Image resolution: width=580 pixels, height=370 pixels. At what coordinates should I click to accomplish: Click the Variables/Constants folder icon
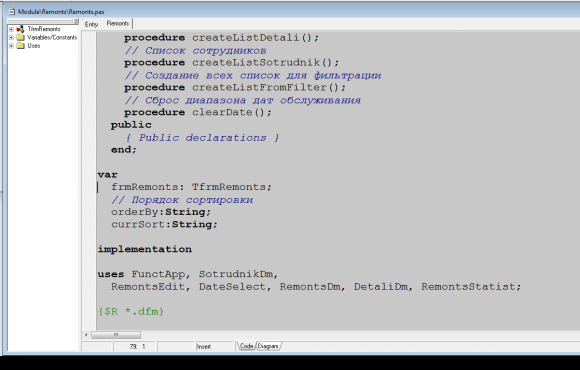pos(21,37)
